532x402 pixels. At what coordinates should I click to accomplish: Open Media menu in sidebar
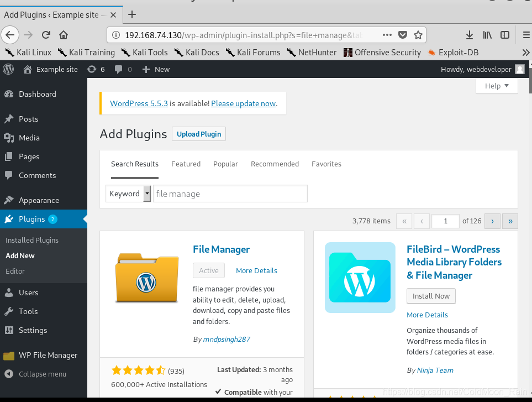tap(44, 138)
